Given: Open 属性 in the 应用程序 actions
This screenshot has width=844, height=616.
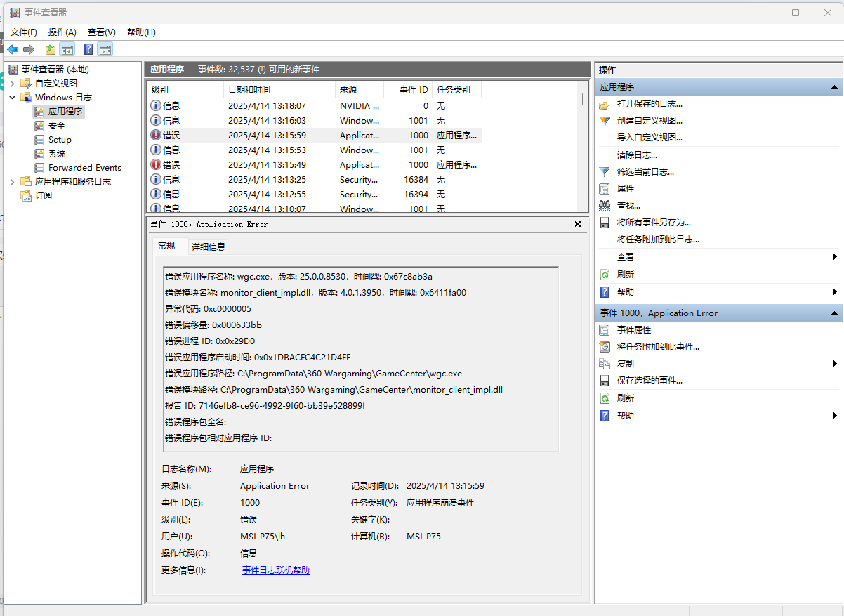Looking at the screenshot, I should (626, 188).
